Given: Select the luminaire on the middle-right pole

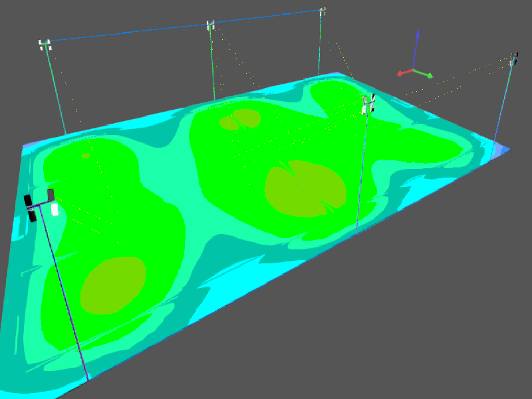Looking at the screenshot, I should coord(368,102).
